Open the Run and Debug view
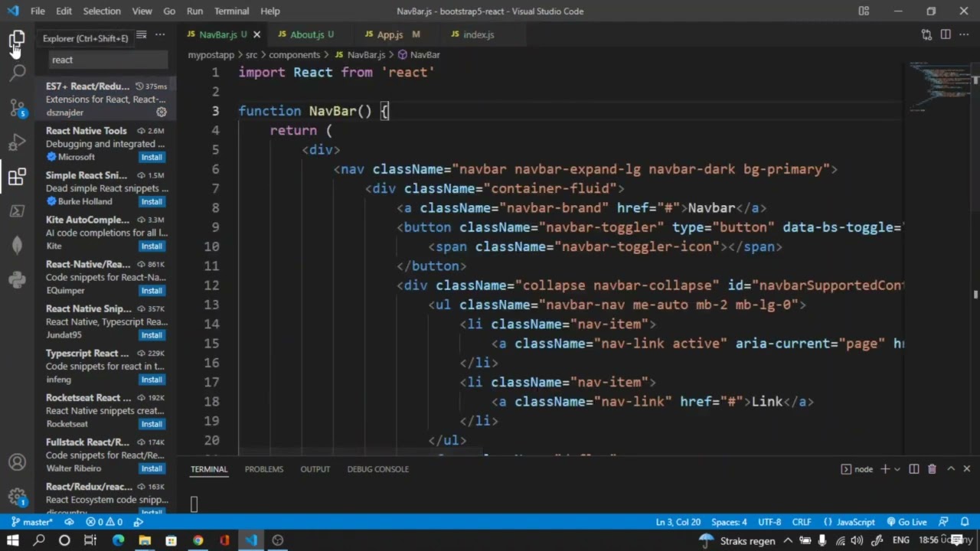The width and height of the screenshot is (980, 551). 17,142
